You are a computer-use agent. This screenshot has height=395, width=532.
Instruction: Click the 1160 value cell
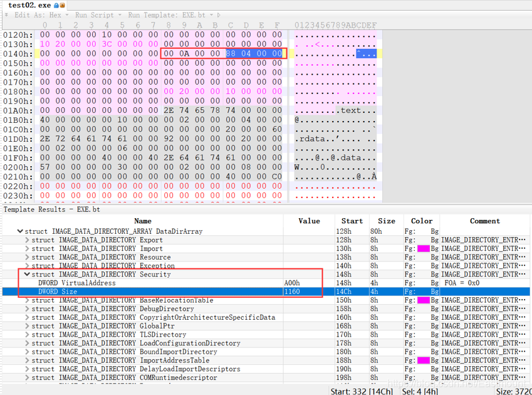click(309, 292)
